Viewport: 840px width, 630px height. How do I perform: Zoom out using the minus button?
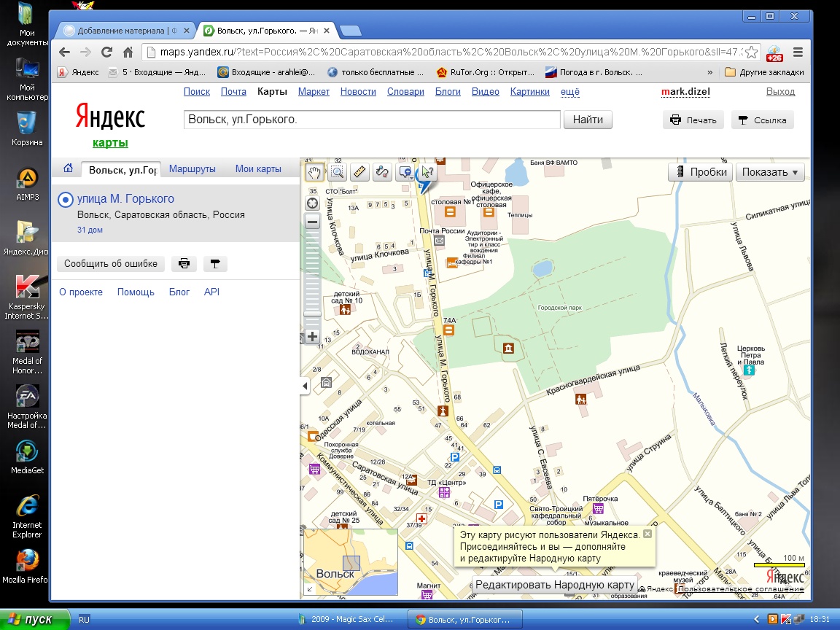click(312, 221)
